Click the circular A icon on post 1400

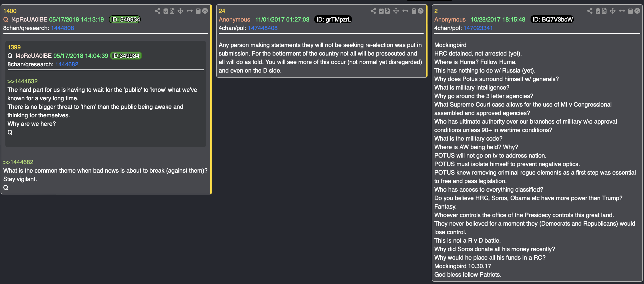tap(205, 11)
